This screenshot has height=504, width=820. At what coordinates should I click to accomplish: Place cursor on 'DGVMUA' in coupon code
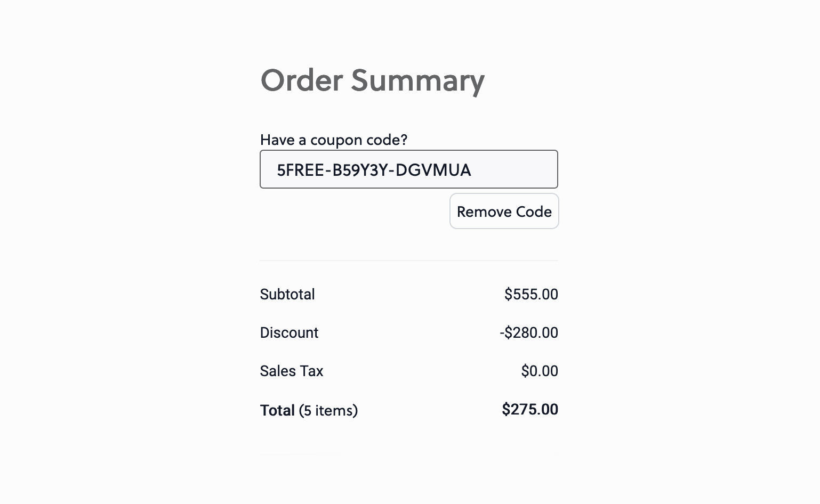coord(433,170)
